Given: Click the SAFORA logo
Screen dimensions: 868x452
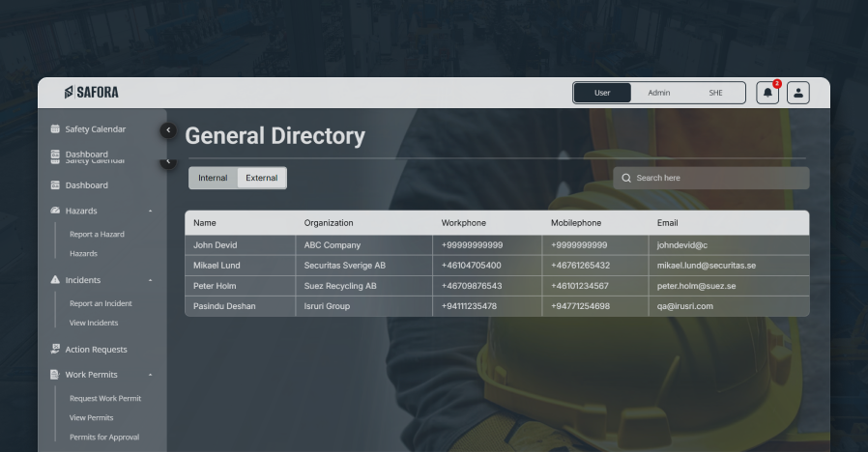Looking at the screenshot, I should [92, 93].
